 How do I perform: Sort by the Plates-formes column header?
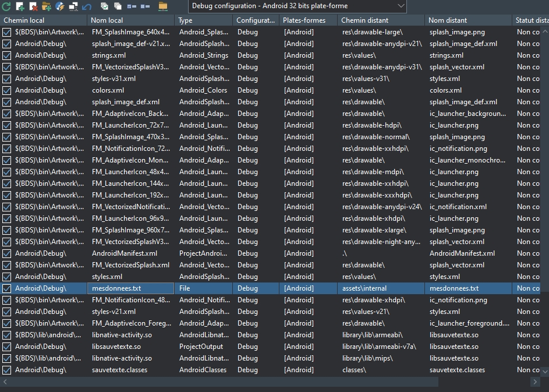pos(307,20)
